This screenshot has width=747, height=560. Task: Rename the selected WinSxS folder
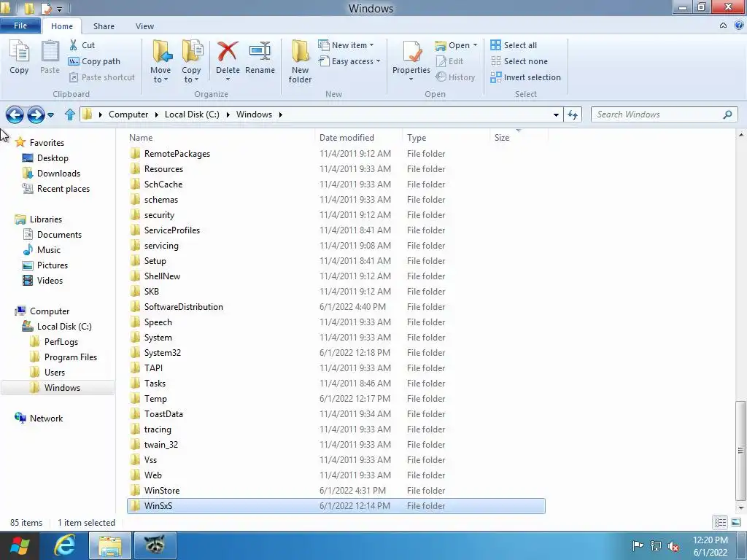(260, 58)
